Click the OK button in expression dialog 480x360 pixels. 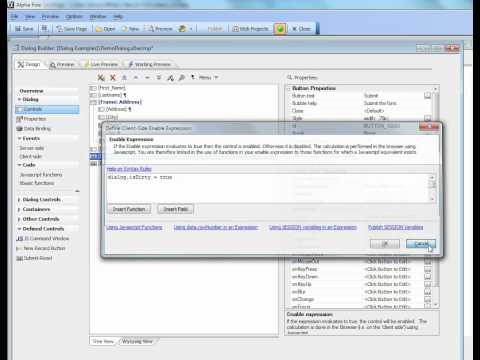coord(385,244)
